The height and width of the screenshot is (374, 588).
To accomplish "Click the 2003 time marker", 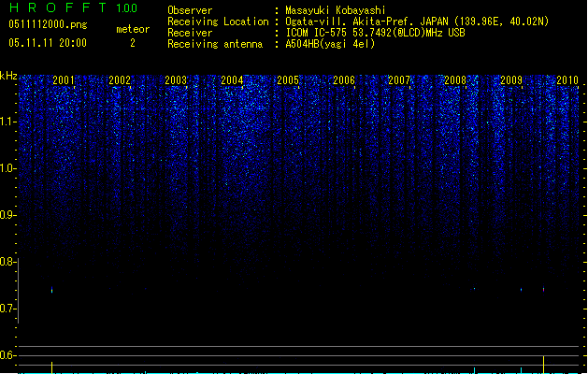I will (x=176, y=79).
